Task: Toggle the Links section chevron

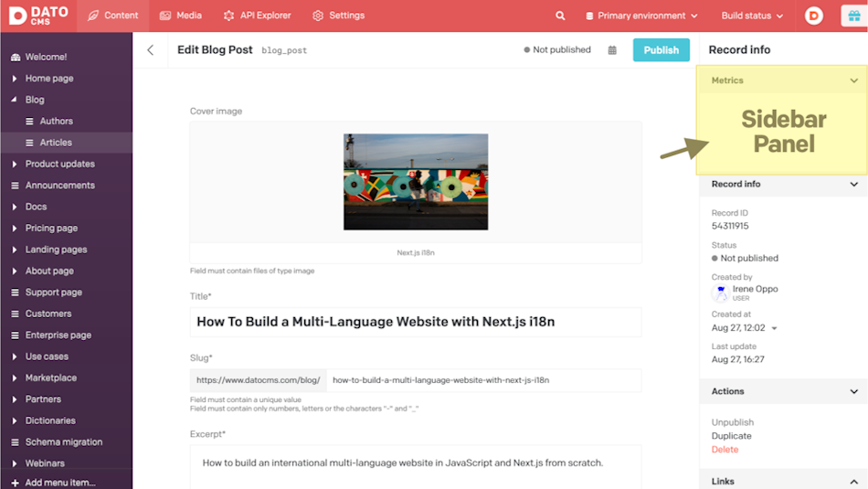Action: pos(853,482)
